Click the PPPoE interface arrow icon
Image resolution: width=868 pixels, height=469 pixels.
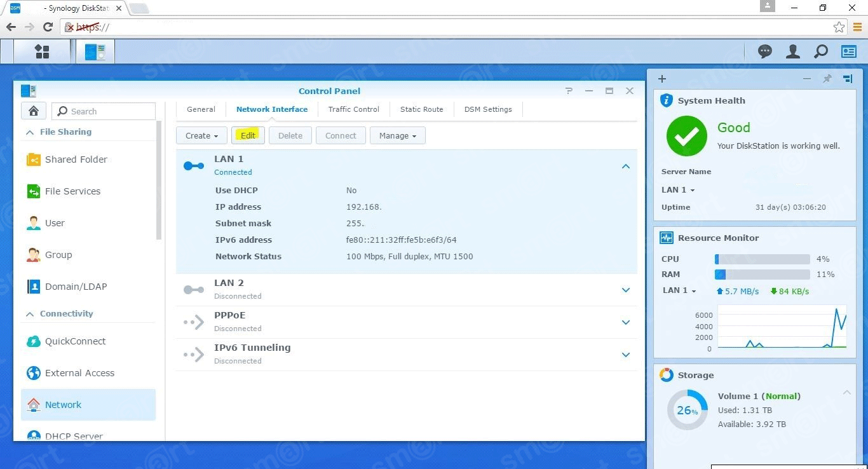pos(194,322)
